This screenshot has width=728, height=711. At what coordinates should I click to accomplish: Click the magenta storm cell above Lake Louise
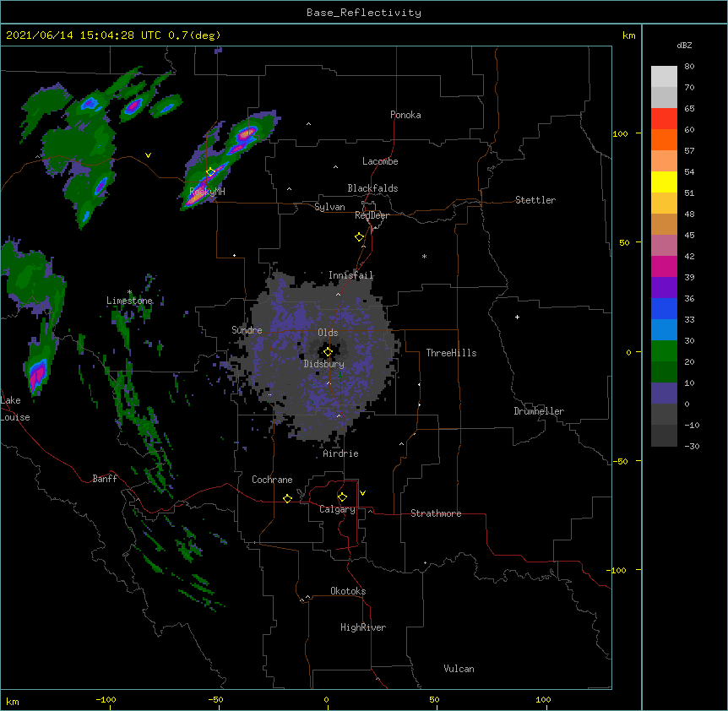click(x=36, y=373)
